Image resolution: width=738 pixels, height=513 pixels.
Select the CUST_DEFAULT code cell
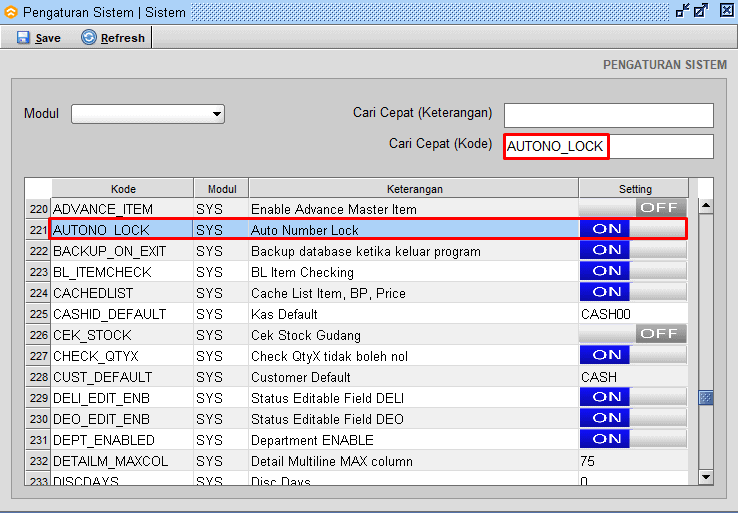[x=122, y=377]
